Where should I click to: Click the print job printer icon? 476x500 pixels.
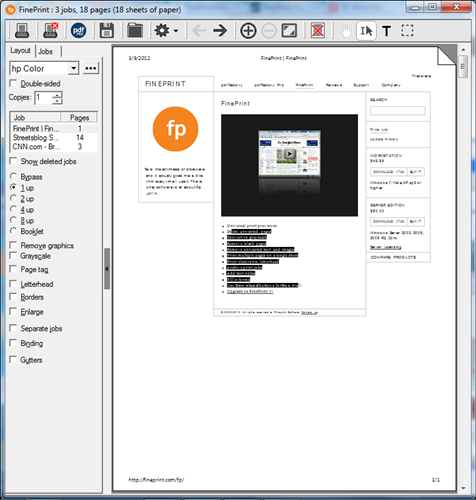(22, 31)
